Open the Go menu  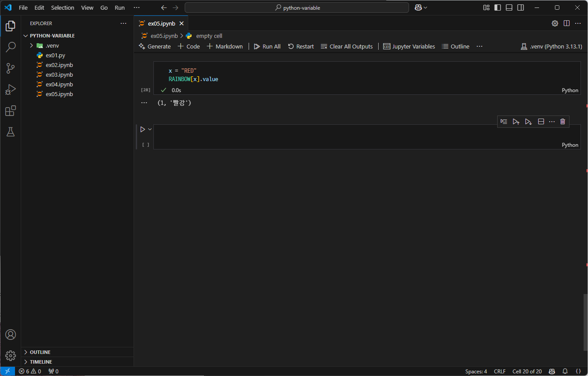coord(104,7)
